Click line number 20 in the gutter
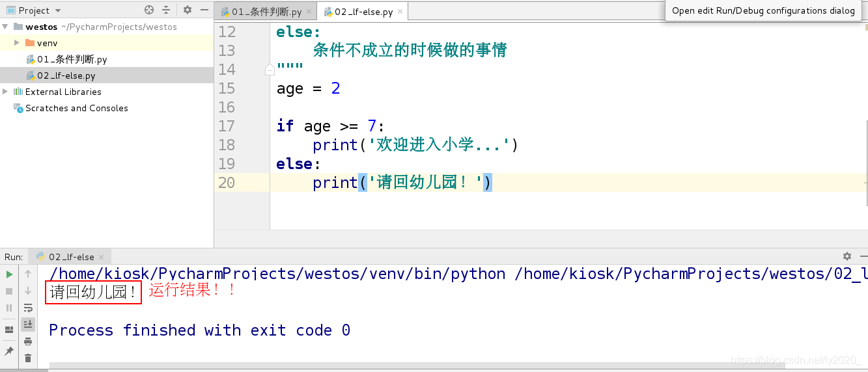Screen dimensions: 868x372 pyautogui.click(x=227, y=183)
